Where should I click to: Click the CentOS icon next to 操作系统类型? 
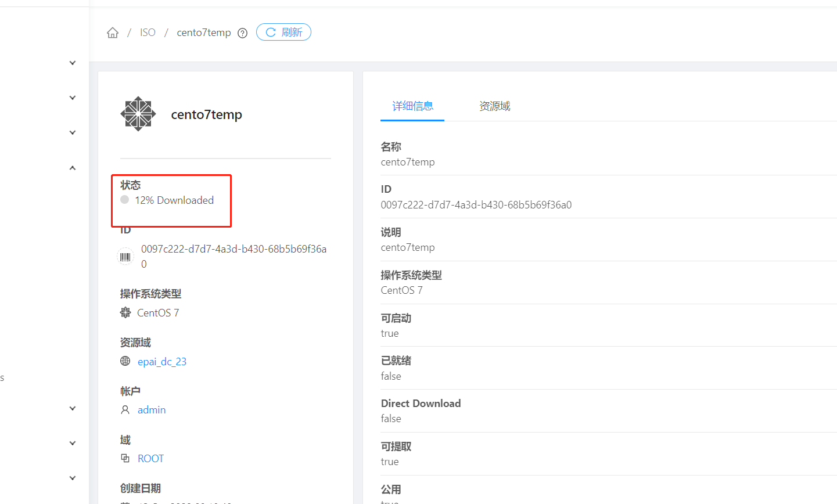click(125, 312)
